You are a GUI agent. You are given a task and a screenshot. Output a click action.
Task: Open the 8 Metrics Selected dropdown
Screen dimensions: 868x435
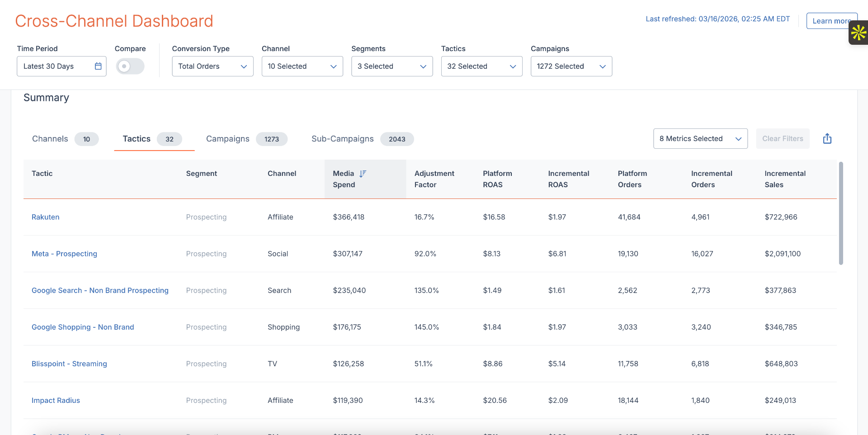pos(700,138)
